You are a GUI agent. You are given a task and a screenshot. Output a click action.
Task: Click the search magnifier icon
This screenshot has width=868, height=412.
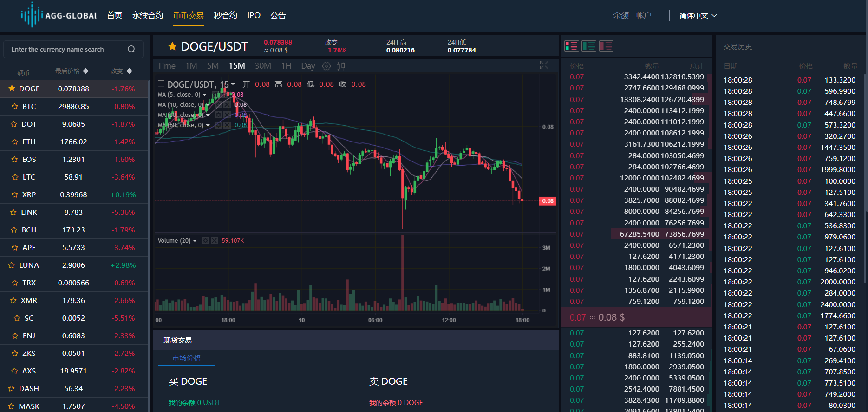point(131,49)
